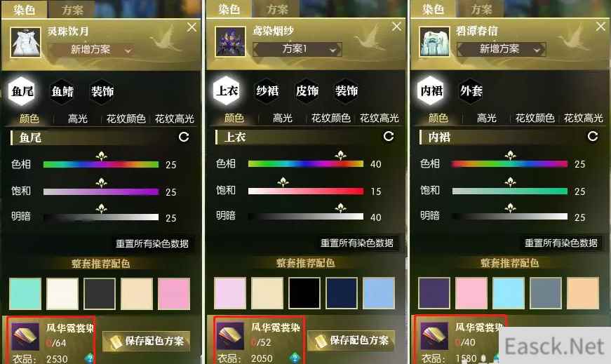Expand the 方案1 scheme dropdown

tap(297, 49)
